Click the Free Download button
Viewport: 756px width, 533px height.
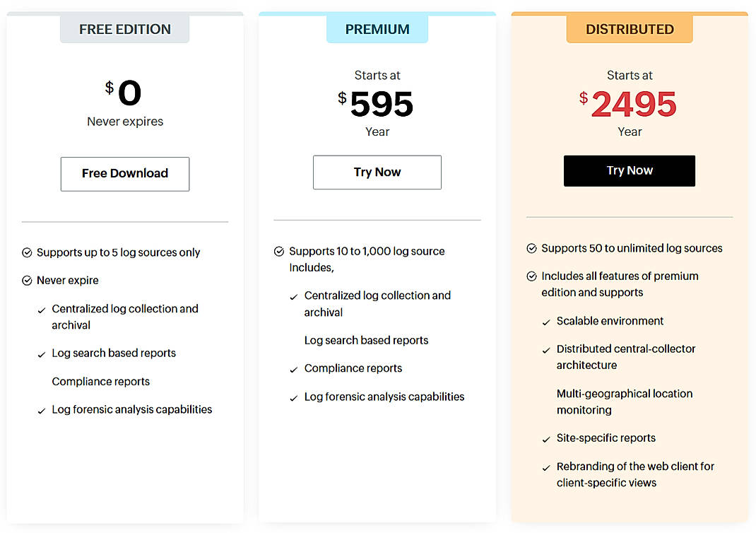tap(124, 173)
